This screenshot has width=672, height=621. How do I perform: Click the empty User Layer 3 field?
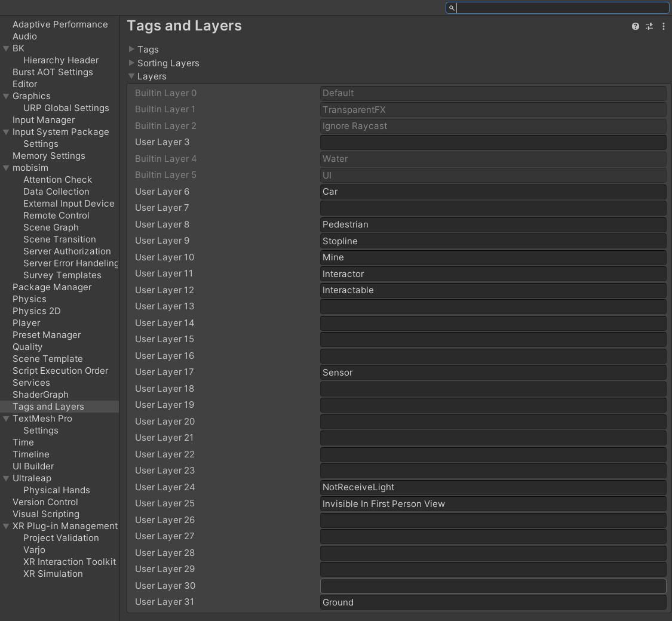click(493, 142)
